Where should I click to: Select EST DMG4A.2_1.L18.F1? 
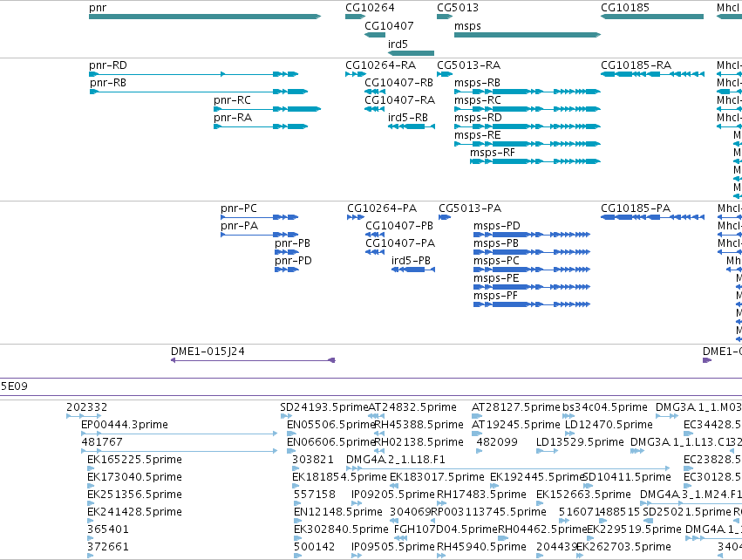pyautogui.click(x=508, y=468)
